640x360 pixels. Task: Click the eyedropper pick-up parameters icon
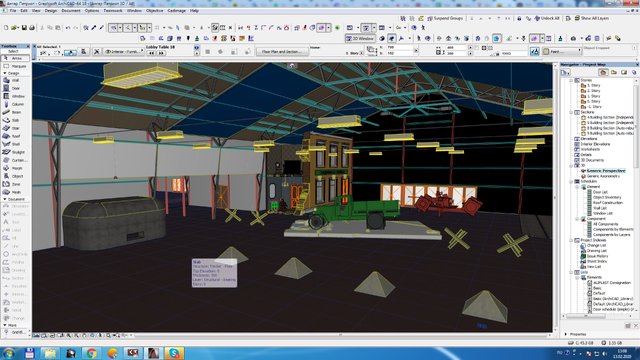click(94, 28)
